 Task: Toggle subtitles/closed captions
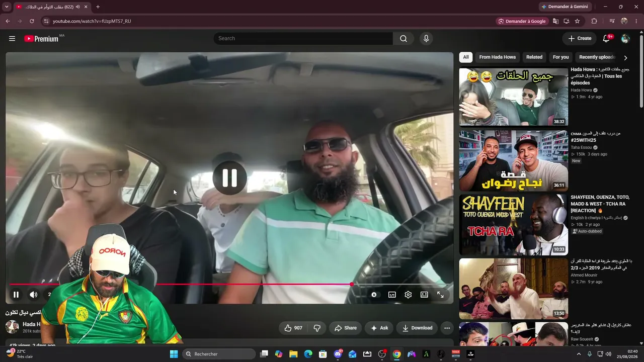pos(392,295)
